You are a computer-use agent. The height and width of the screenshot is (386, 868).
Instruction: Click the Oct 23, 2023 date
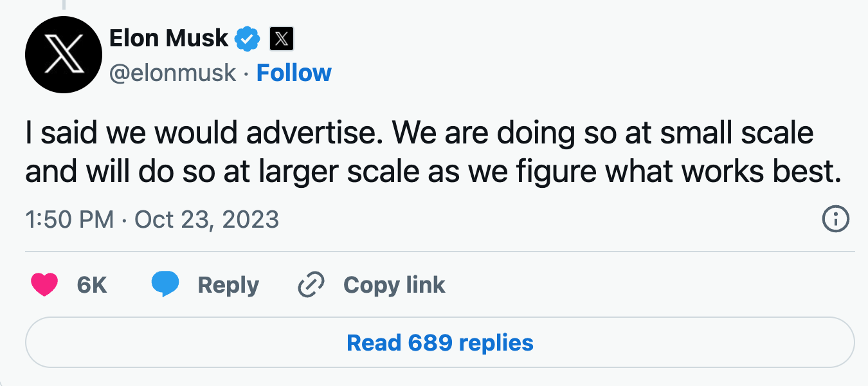pyautogui.click(x=206, y=220)
